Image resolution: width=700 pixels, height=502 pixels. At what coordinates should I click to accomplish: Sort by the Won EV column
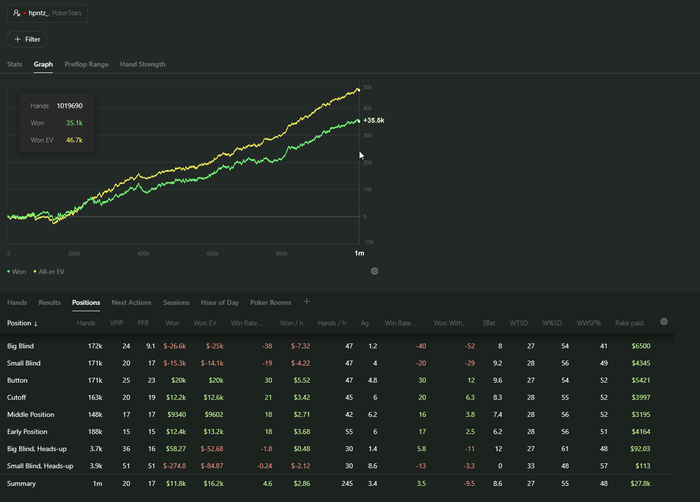[x=207, y=323]
